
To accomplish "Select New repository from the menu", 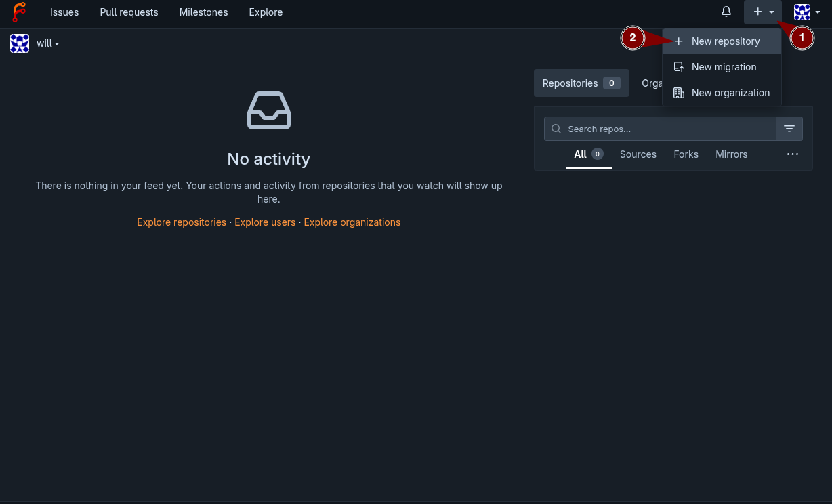I will [x=725, y=41].
